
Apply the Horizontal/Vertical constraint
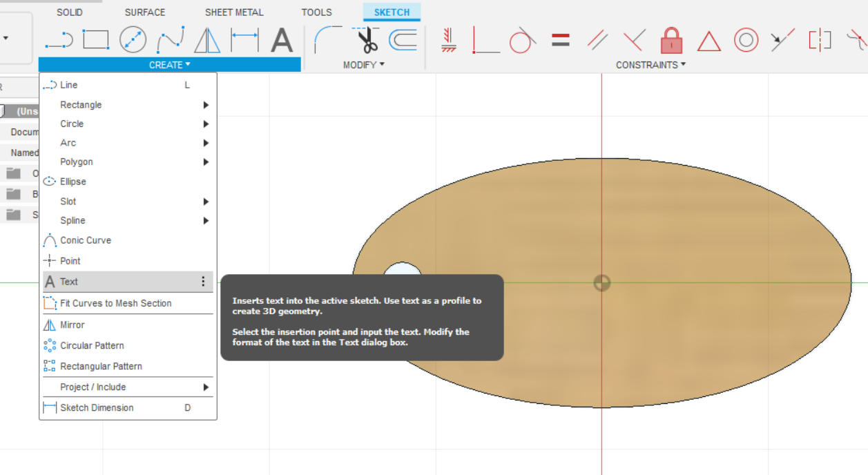(449, 40)
